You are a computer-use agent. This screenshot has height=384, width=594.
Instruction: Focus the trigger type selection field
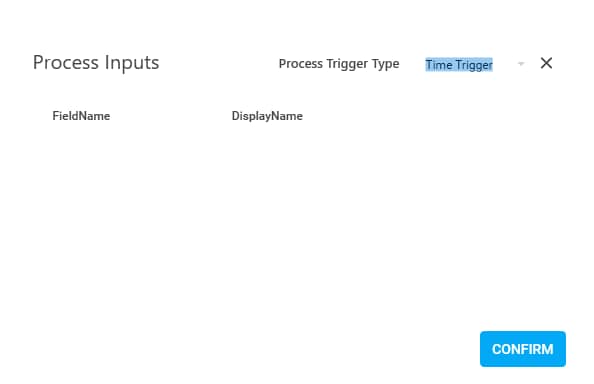(475, 64)
